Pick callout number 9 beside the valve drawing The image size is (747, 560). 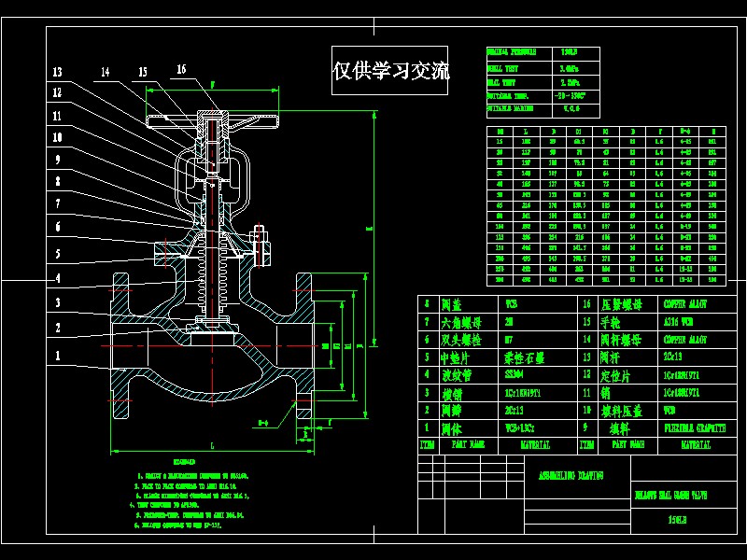click(x=58, y=160)
